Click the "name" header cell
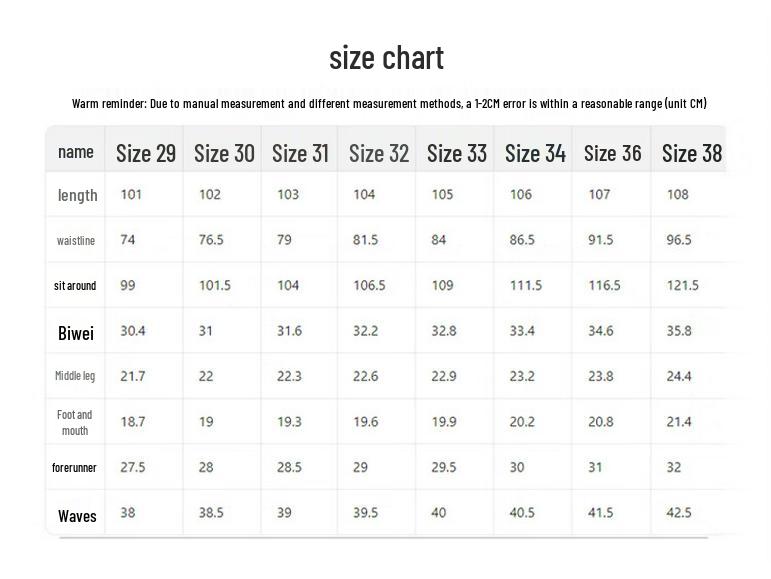 tap(76, 152)
